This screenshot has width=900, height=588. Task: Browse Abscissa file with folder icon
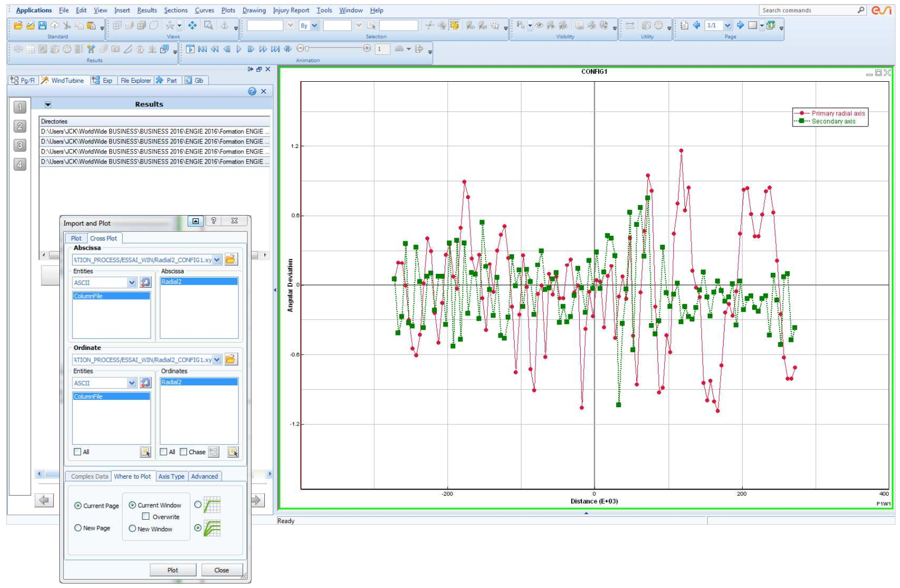[x=231, y=259]
